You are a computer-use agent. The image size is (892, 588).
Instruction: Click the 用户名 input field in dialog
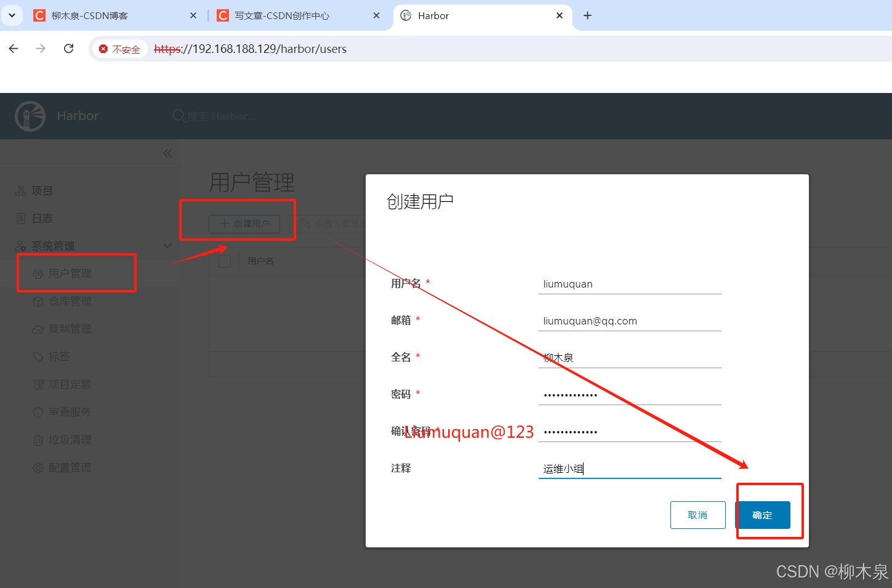pos(630,284)
